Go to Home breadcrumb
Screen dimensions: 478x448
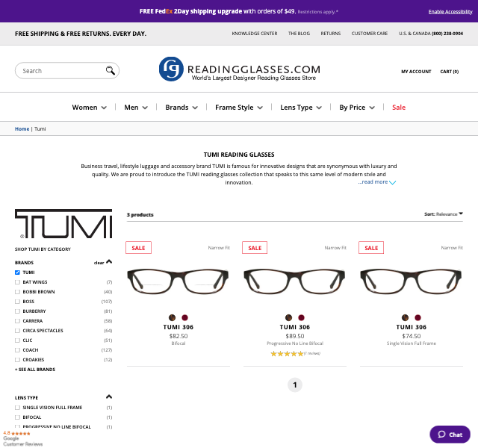[22, 129]
